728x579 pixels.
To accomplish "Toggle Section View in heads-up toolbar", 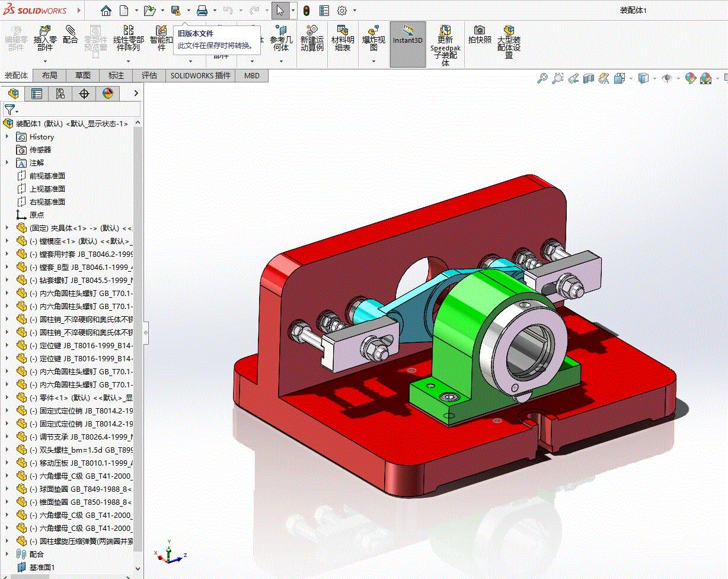I will (588, 78).
